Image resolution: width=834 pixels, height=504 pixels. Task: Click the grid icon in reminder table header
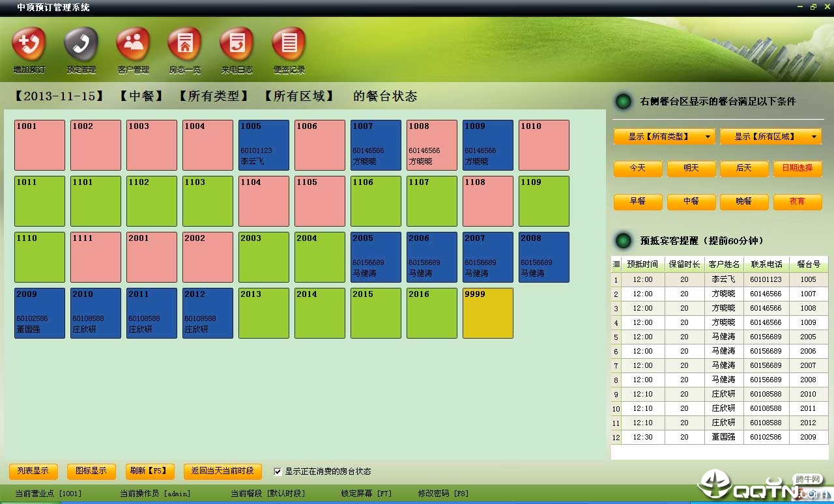pyautogui.click(x=616, y=264)
